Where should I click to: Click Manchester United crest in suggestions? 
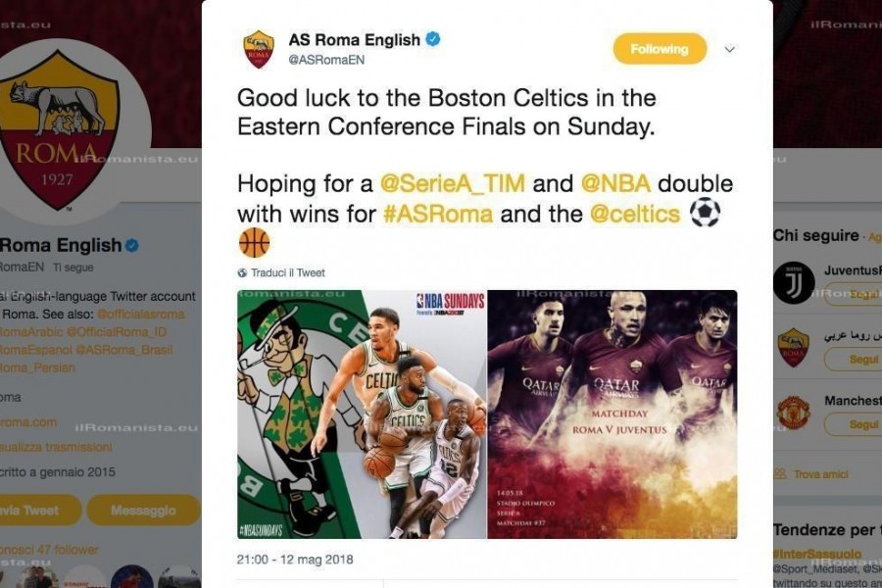point(793,413)
